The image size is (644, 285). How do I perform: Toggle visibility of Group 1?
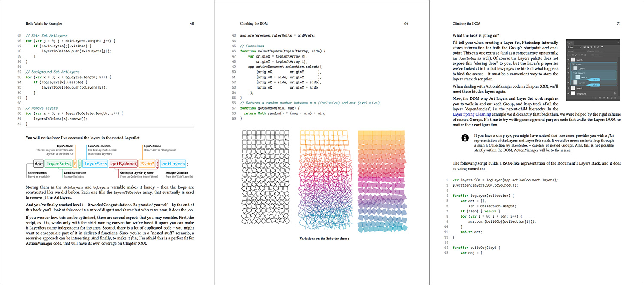pos(568,64)
